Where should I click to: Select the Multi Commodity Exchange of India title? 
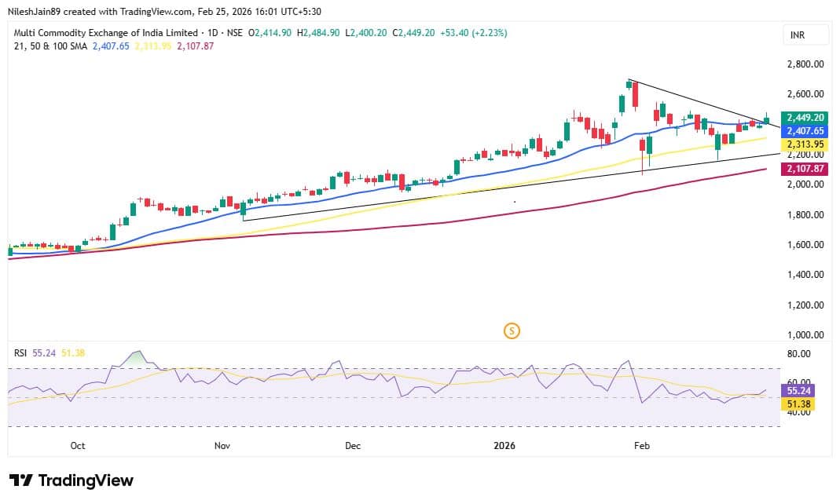coord(105,33)
